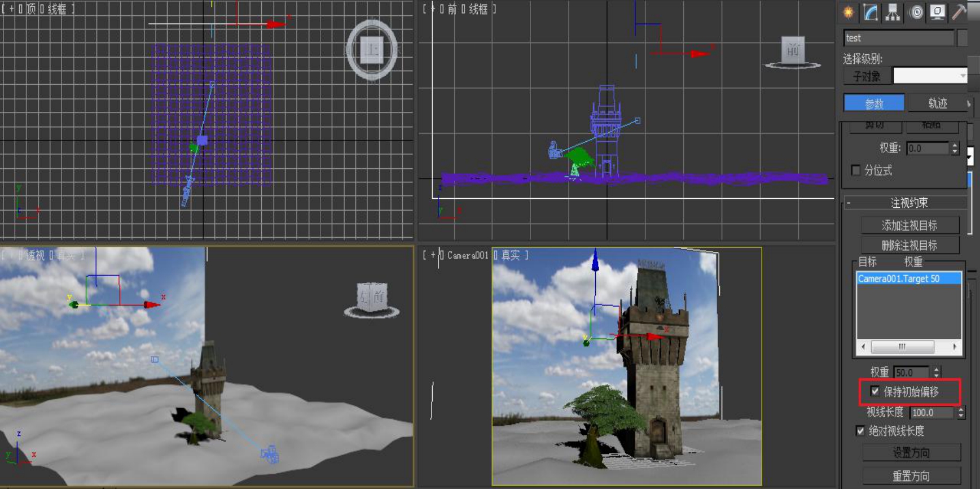The image size is (980, 489).
Task: Click the ViewCube in the perspective viewport
Action: pyautogui.click(x=372, y=297)
